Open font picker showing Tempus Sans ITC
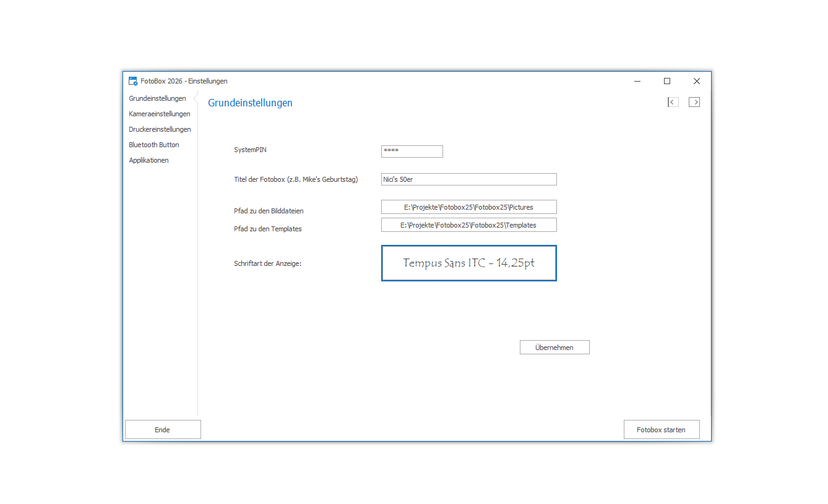 click(x=468, y=263)
